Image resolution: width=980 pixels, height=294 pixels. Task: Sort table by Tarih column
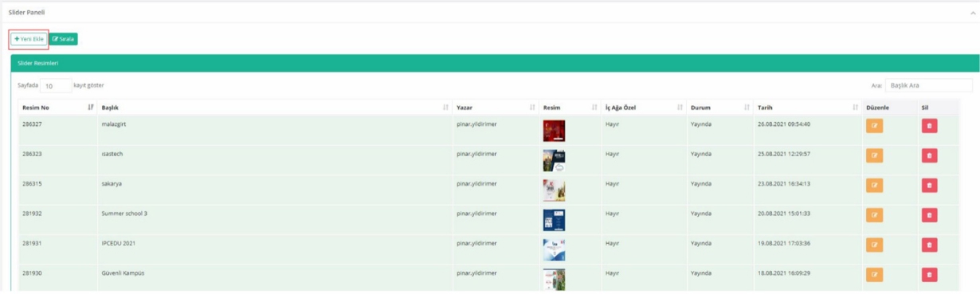pos(807,107)
